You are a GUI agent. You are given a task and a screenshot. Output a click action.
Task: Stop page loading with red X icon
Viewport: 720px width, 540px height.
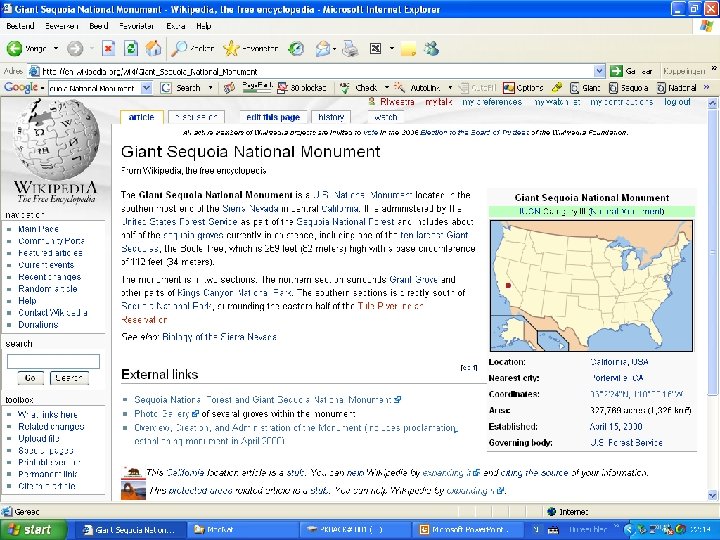(x=108, y=48)
